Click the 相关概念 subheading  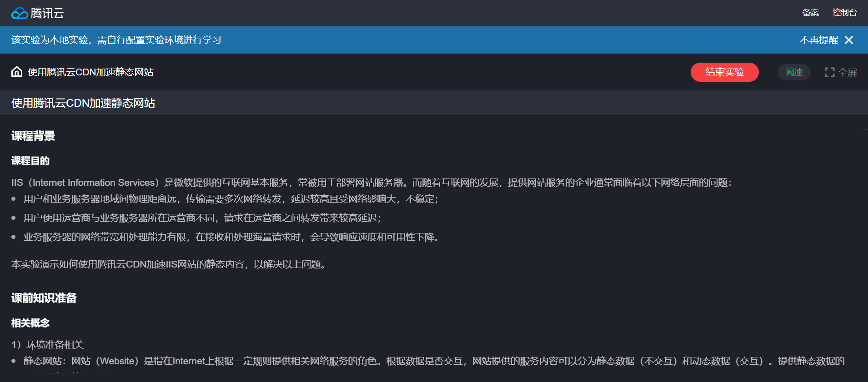[30, 323]
